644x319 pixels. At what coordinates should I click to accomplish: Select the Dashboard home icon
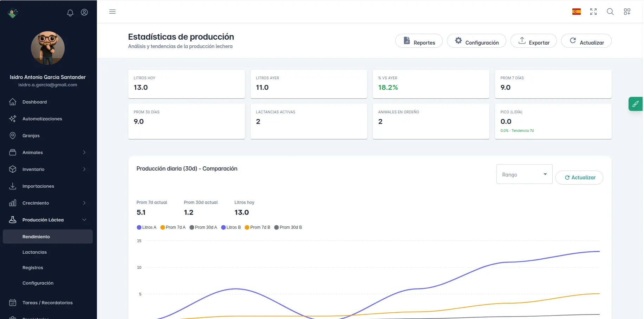13,102
